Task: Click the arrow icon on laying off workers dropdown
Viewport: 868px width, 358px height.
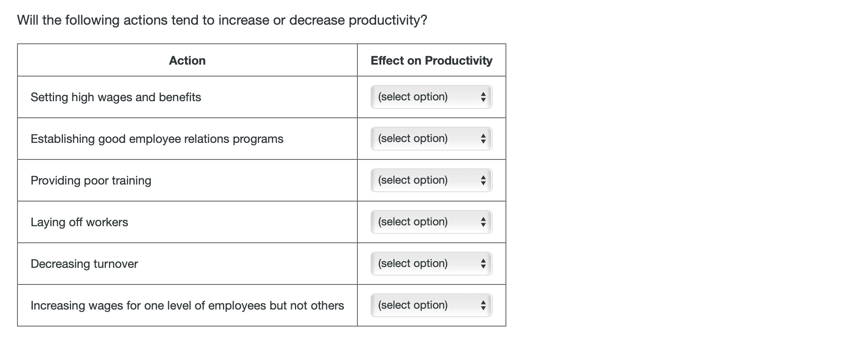Action: [x=484, y=222]
